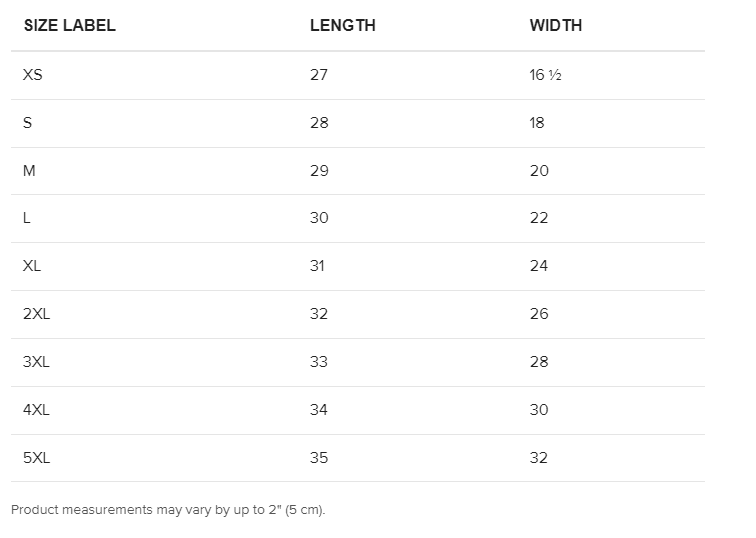756x538 pixels.
Task: Select the 2XL size label
Action: [36, 314]
